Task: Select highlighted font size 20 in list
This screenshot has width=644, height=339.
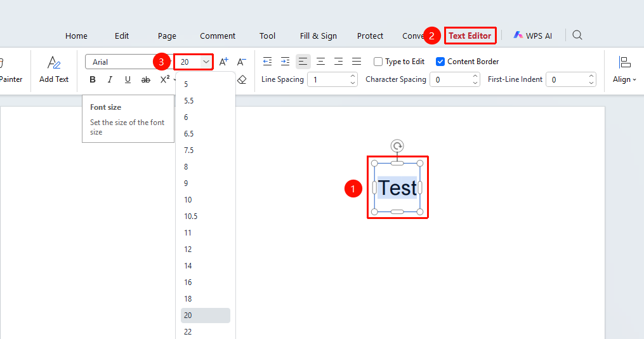Action: click(206, 316)
